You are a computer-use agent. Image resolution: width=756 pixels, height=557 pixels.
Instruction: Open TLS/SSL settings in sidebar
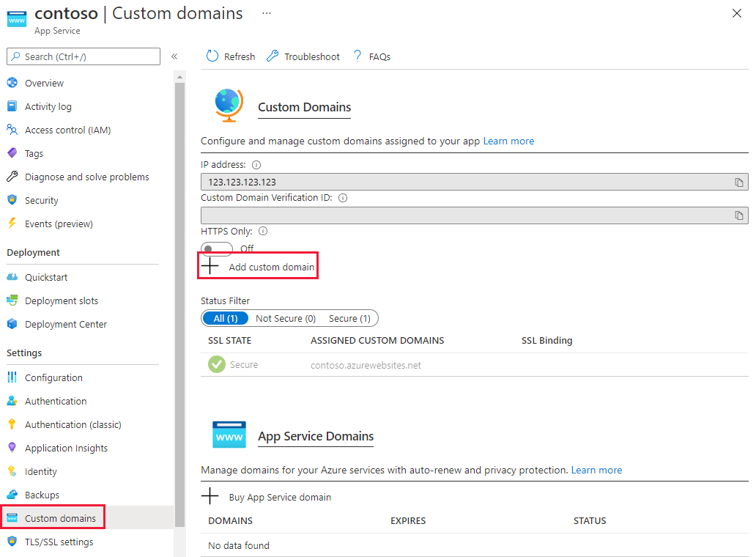(x=59, y=542)
